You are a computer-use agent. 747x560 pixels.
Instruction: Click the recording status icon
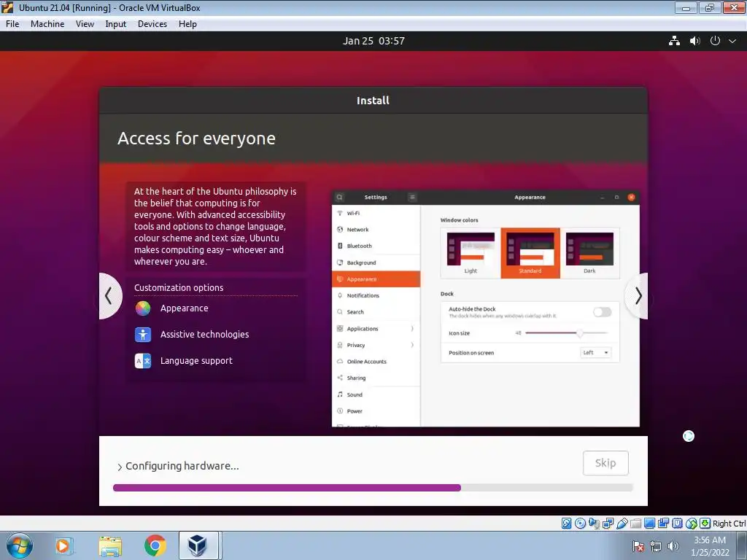point(663,524)
